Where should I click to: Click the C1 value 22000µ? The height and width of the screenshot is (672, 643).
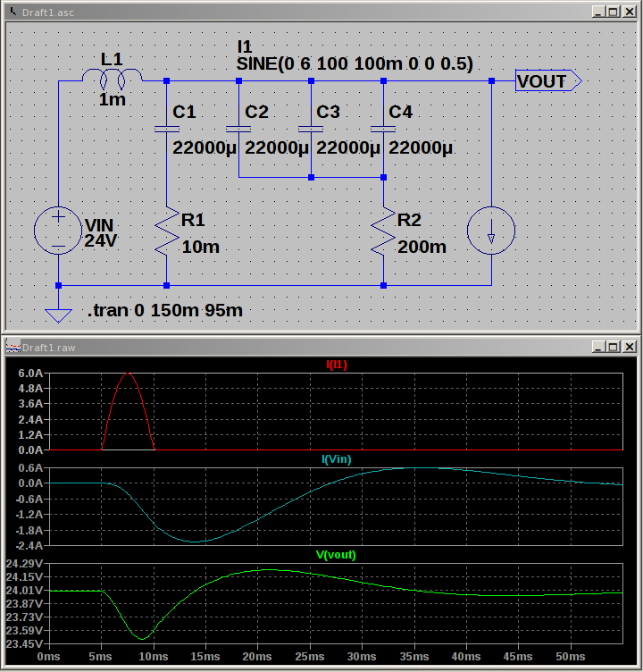205,147
